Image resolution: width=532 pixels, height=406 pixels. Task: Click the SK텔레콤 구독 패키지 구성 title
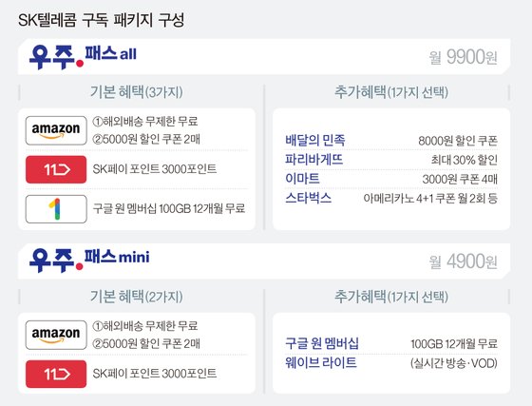tap(101, 20)
